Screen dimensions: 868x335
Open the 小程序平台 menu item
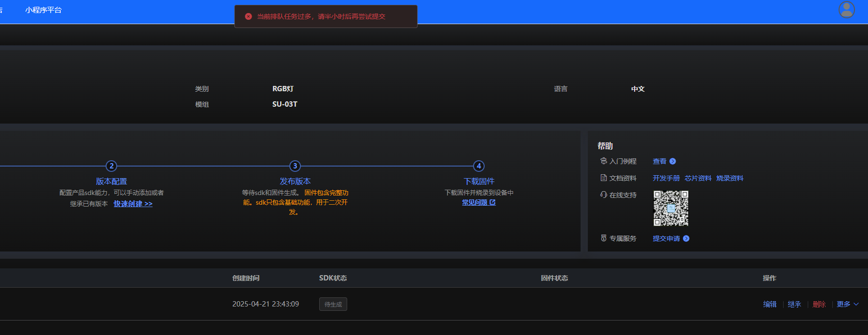point(43,10)
